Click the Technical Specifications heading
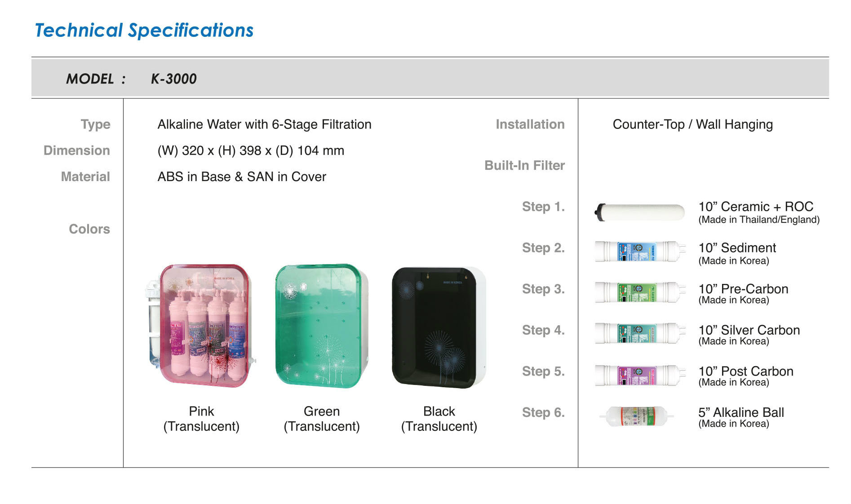Image resolution: width=851 pixels, height=504 pixels. click(144, 31)
